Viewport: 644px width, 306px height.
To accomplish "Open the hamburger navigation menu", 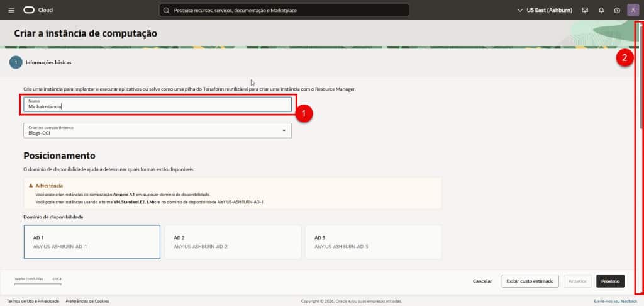I will (11, 10).
